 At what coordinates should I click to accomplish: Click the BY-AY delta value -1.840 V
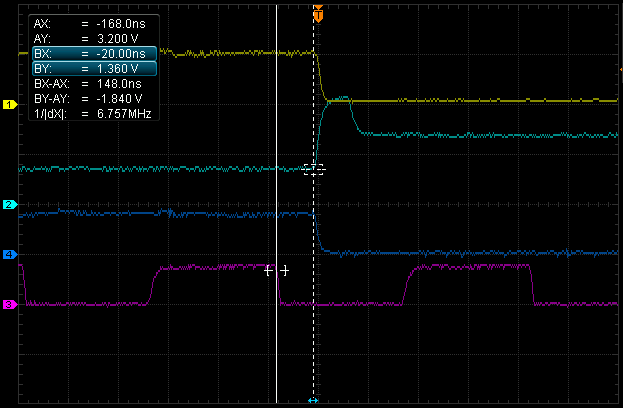tap(119, 99)
